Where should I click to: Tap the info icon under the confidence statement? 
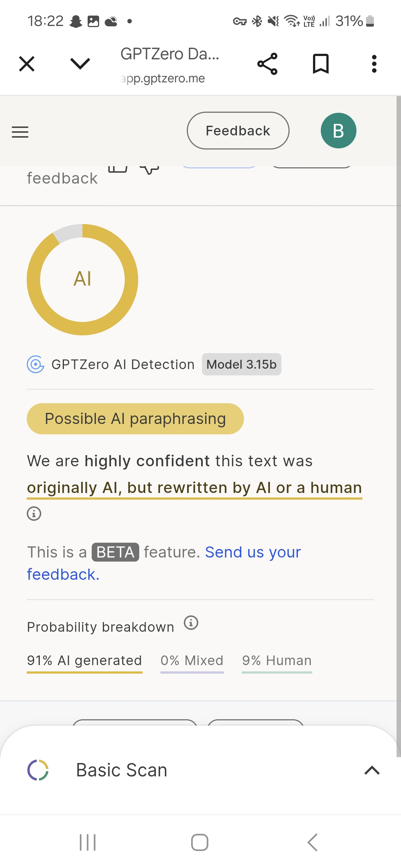(34, 513)
